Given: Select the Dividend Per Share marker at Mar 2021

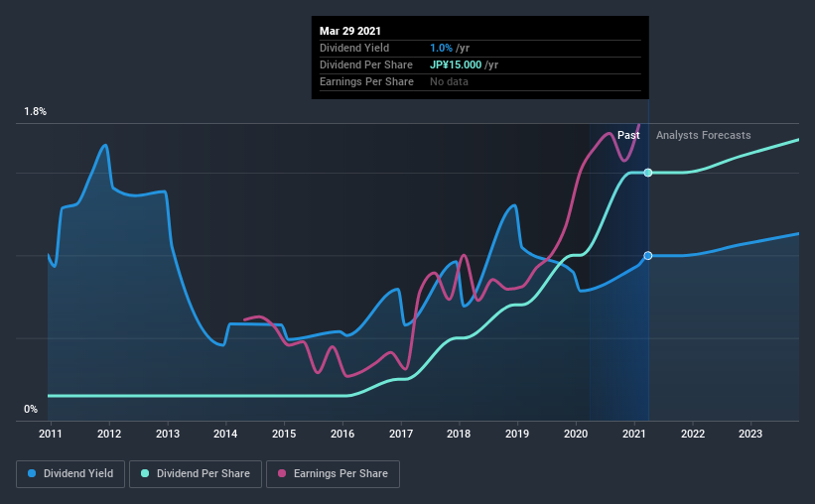Looking at the screenshot, I should [x=648, y=173].
